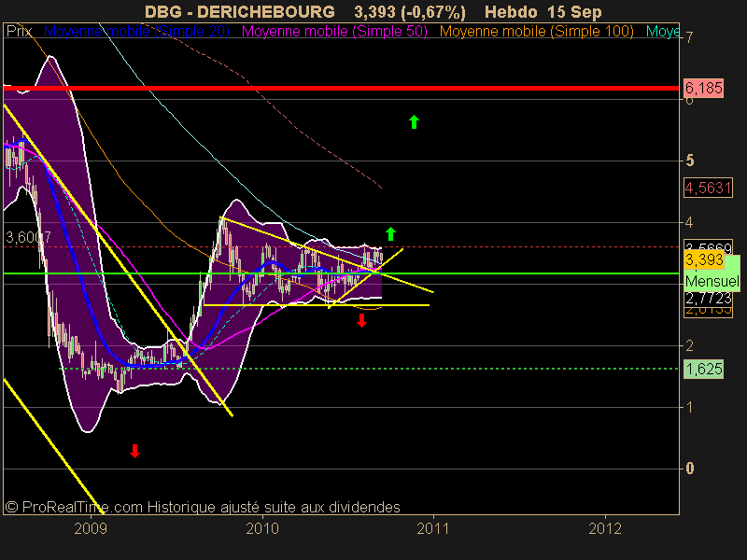Click the 2009 year label on time axis
This screenshot has width=747, height=560.
[x=91, y=528]
